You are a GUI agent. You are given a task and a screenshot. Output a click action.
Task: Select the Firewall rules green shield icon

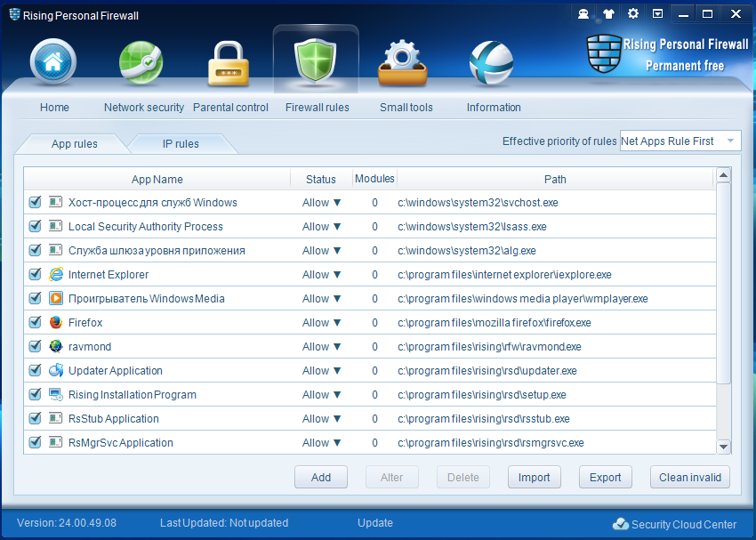pyautogui.click(x=316, y=60)
